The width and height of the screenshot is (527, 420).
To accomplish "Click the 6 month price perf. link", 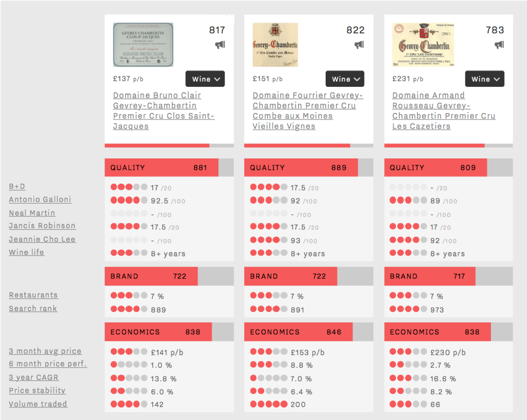I will [x=48, y=364].
